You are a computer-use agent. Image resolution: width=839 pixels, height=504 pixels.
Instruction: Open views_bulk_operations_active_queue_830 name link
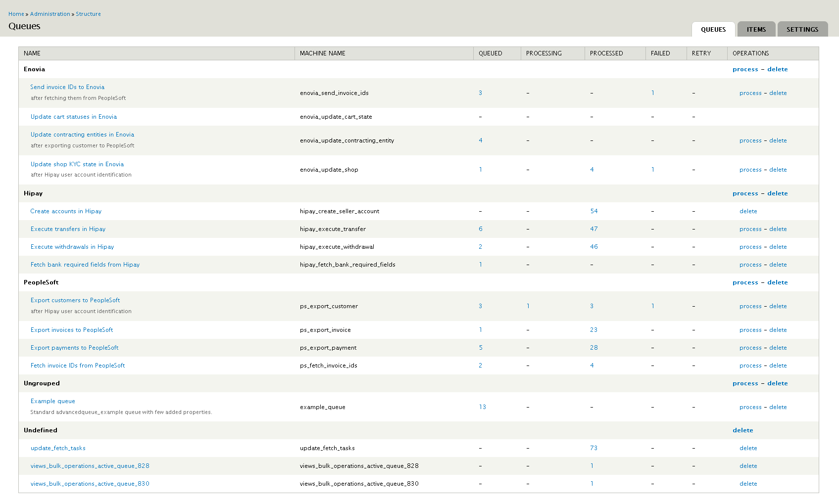90,484
